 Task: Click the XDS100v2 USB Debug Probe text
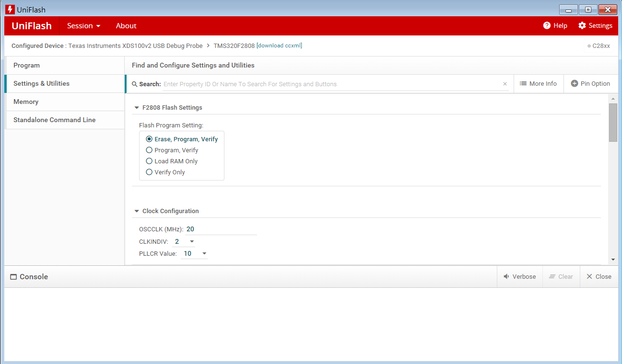(135, 46)
